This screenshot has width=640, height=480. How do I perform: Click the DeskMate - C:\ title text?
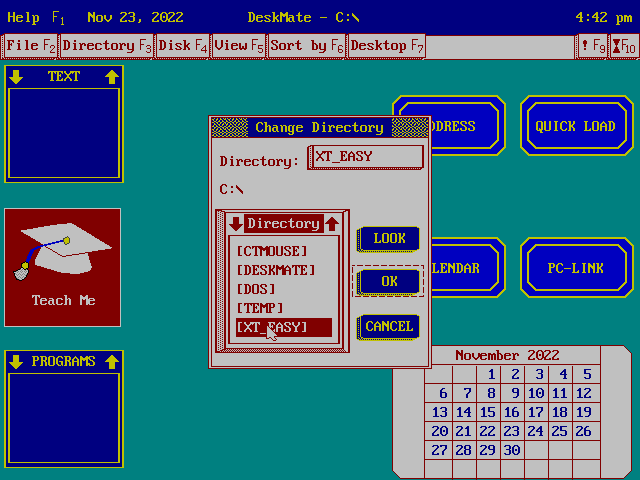[304, 18]
